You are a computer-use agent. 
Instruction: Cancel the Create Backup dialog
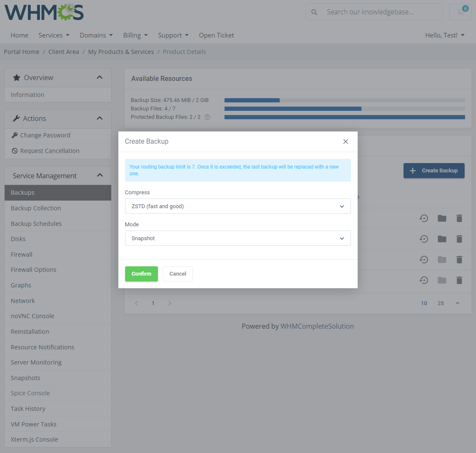click(x=177, y=273)
